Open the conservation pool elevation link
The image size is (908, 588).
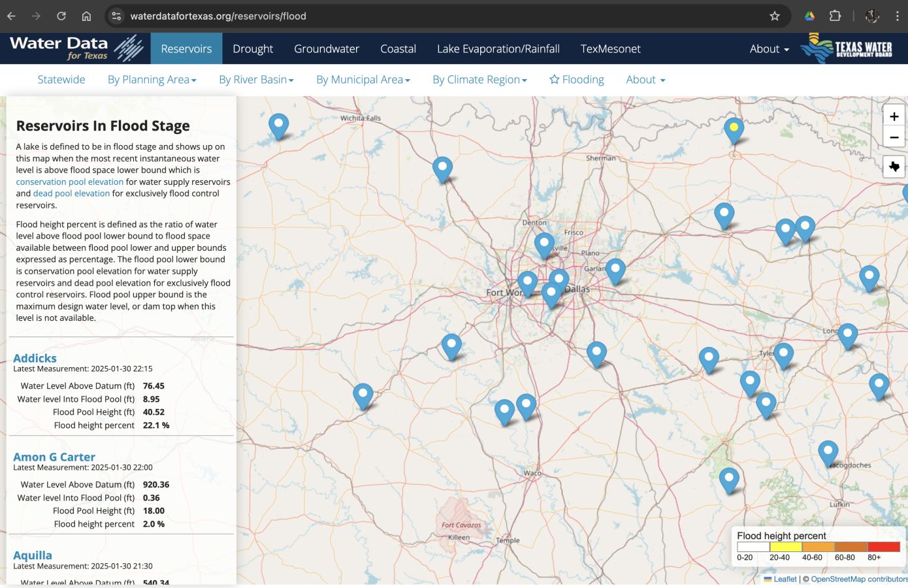point(70,182)
